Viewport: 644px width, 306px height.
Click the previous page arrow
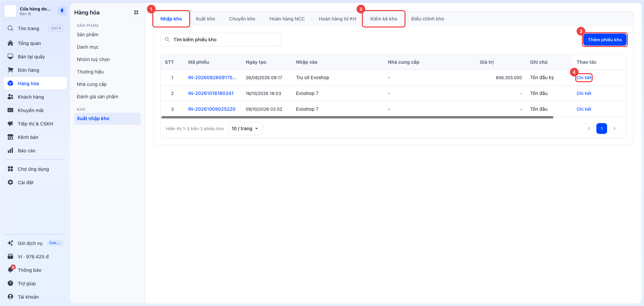pyautogui.click(x=589, y=129)
